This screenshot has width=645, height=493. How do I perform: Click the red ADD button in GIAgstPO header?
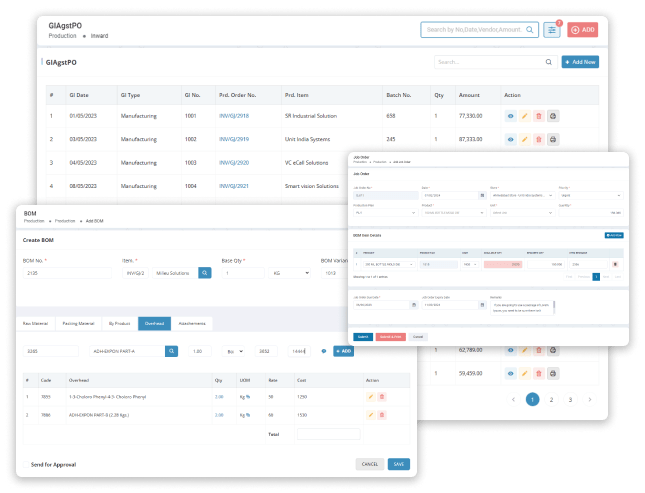click(582, 30)
